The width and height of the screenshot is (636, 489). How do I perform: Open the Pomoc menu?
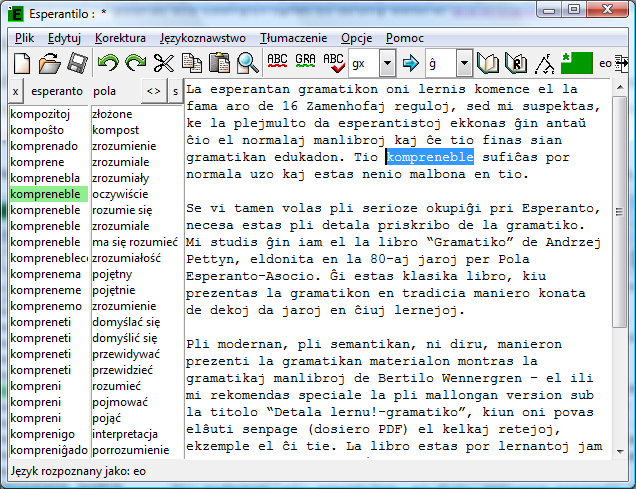point(404,38)
